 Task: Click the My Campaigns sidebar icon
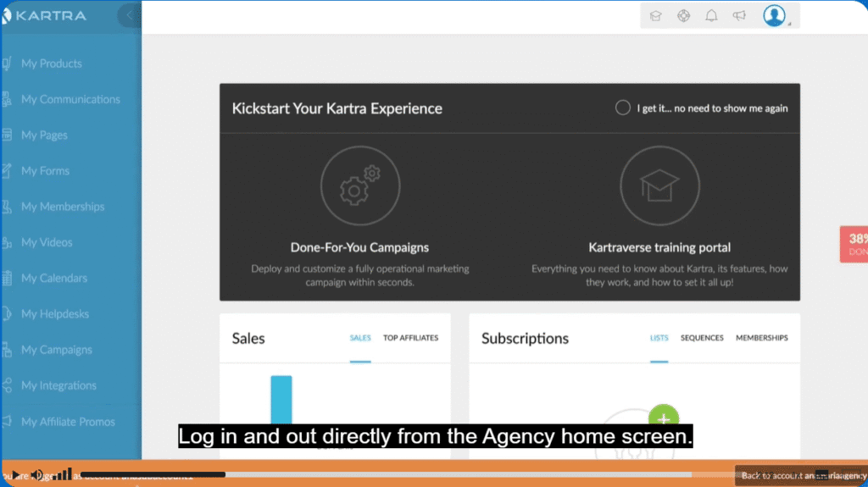(x=7, y=350)
